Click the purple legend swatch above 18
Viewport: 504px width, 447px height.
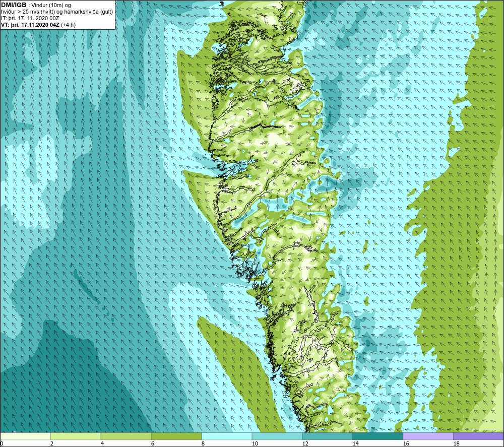coord(479,436)
